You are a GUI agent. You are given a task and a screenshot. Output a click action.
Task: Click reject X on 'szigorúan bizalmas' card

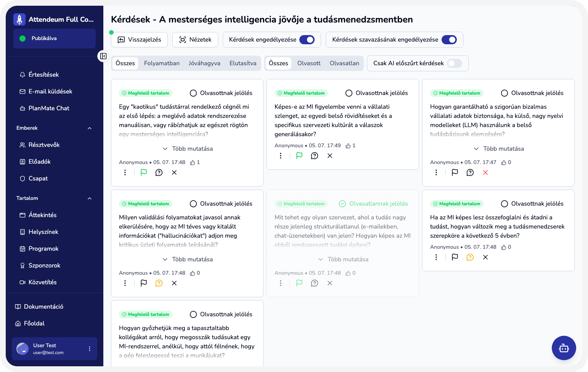[x=485, y=172]
